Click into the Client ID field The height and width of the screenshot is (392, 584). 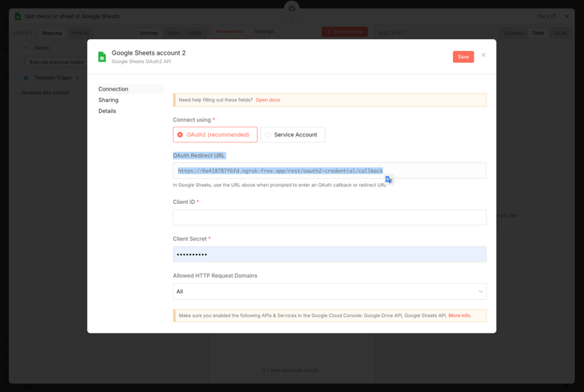[329, 217]
